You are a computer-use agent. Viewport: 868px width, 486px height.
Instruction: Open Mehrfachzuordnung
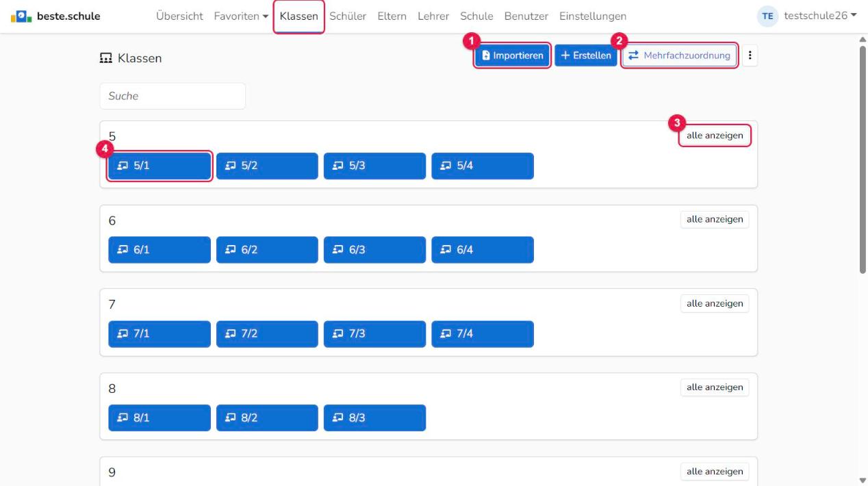click(x=680, y=55)
